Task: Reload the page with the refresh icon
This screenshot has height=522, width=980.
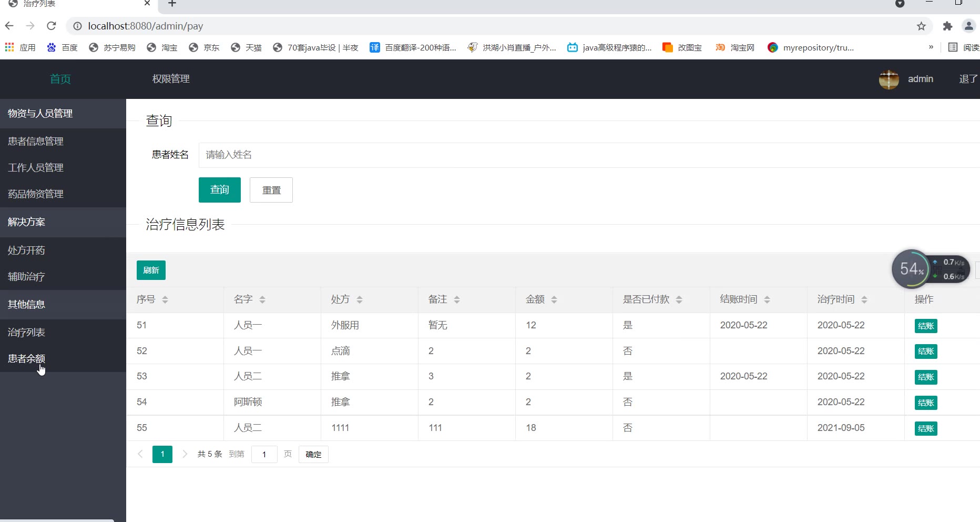Action: pos(51,26)
